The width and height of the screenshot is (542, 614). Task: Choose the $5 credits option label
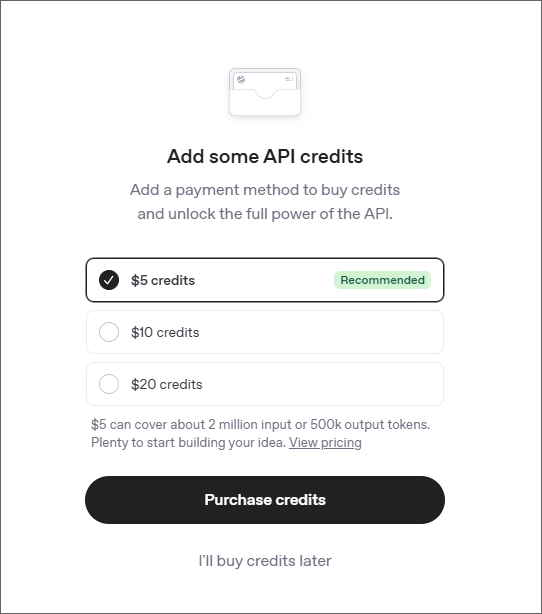[163, 280]
